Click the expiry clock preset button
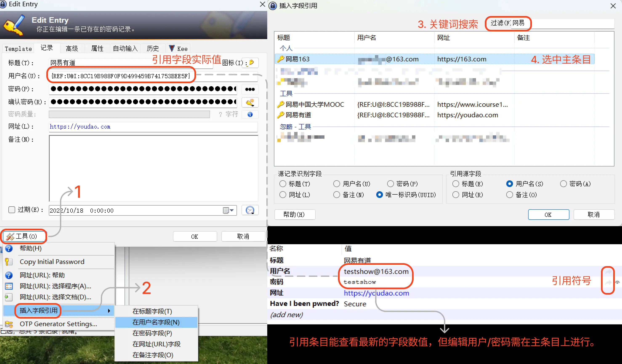Viewport: 622px width, 364px height. click(x=250, y=210)
